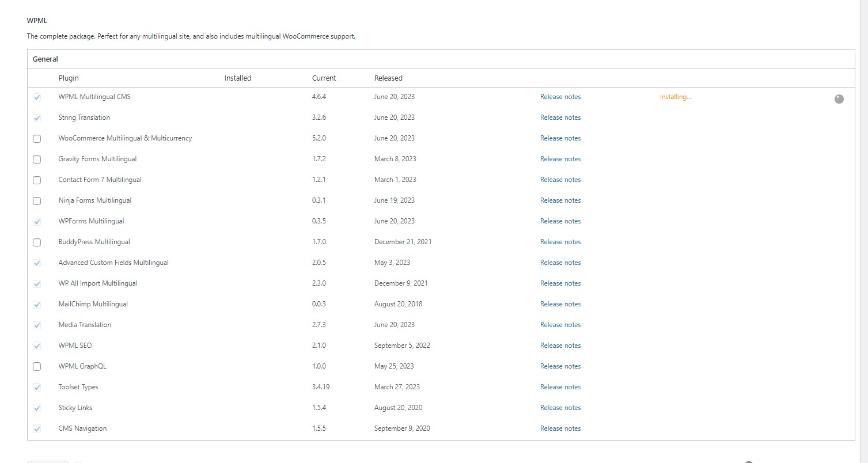Viewport: 868px width, 463px height.
Task: Click the complete package description sentence
Action: point(191,36)
